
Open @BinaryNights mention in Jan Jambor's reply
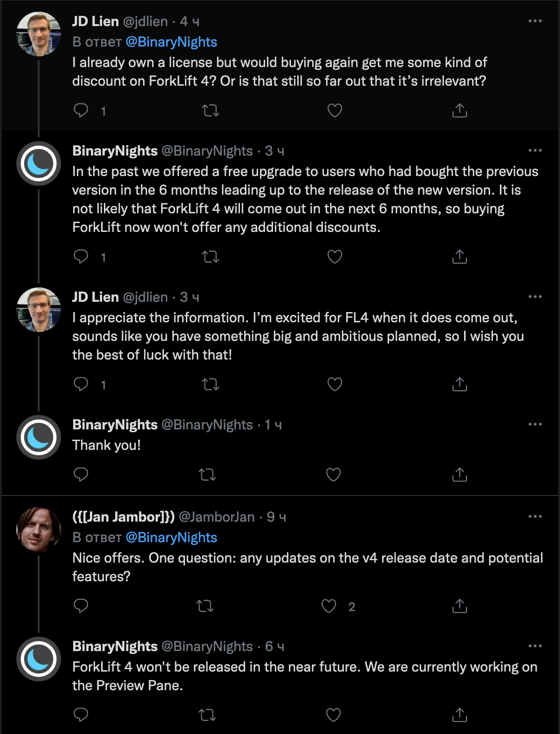[171, 537]
